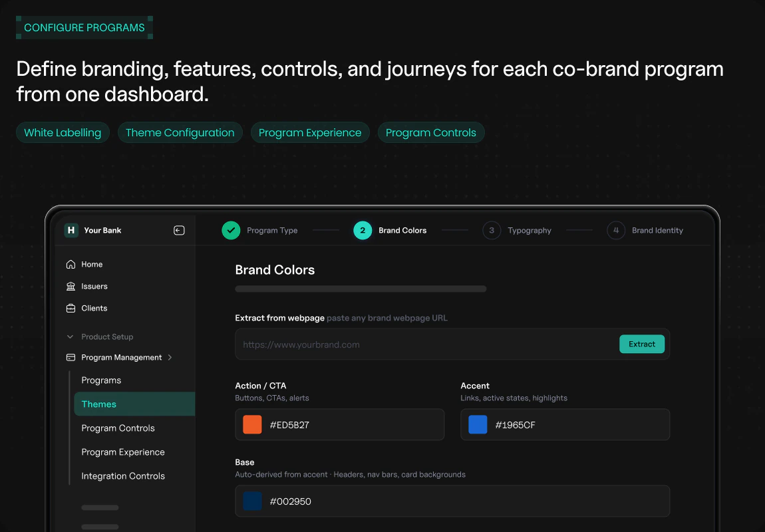Click step 3 circle for Typography
765x532 pixels.
[x=492, y=230]
